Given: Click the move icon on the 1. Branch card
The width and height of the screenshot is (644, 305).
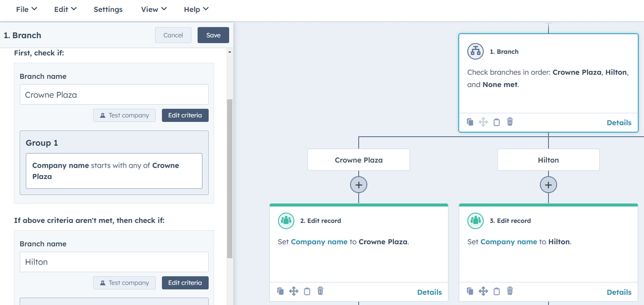Looking at the screenshot, I should pyautogui.click(x=483, y=122).
